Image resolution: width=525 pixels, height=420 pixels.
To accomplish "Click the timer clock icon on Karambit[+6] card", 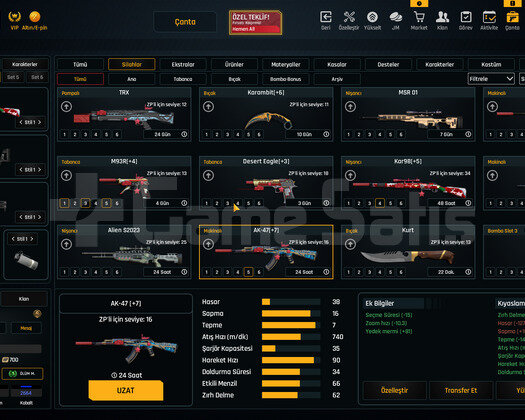I will [326, 134].
